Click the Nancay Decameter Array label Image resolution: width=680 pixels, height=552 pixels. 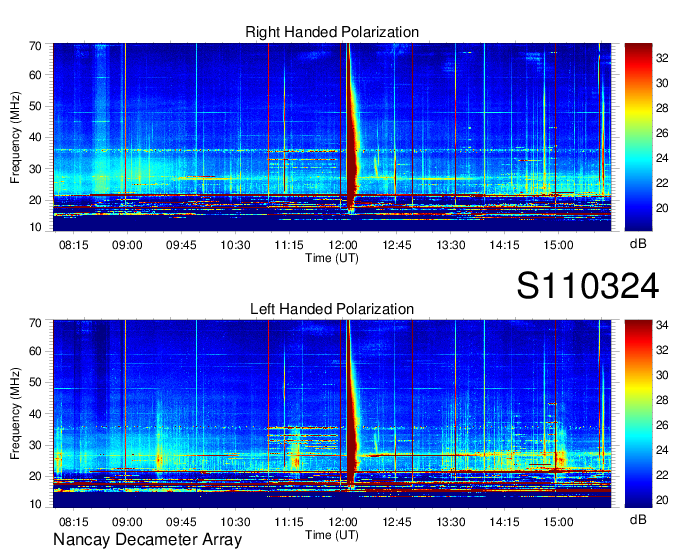pyautogui.click(x=147, y=540)
